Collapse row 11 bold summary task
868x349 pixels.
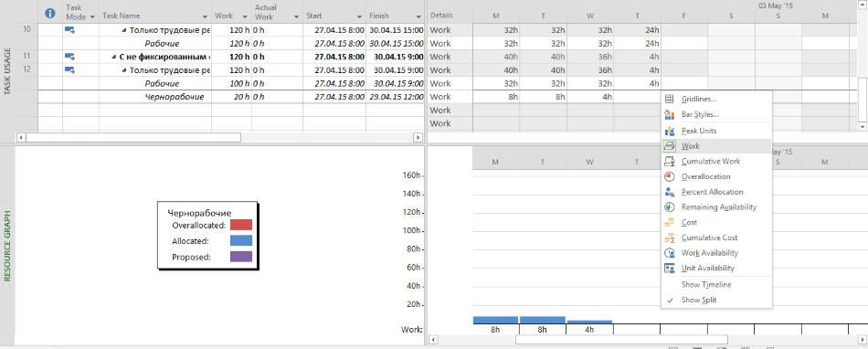(114, 57)
